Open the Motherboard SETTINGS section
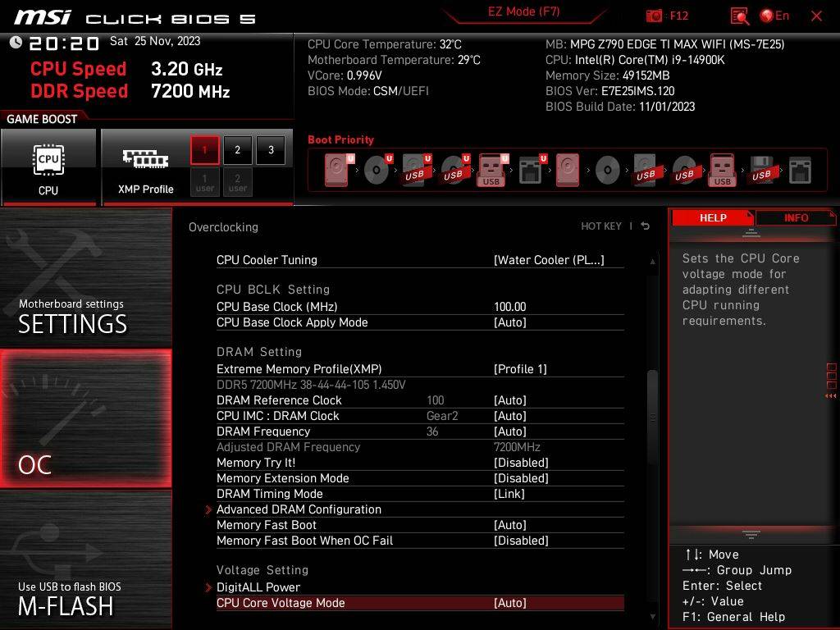Viewport: 840px width, 630px height. point(85,277)
